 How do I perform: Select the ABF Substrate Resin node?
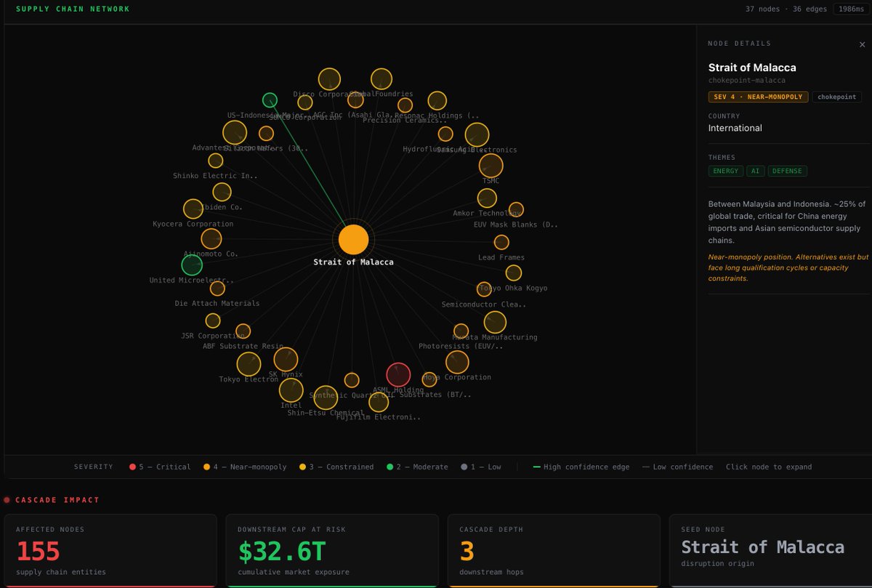tap(243, 331)
